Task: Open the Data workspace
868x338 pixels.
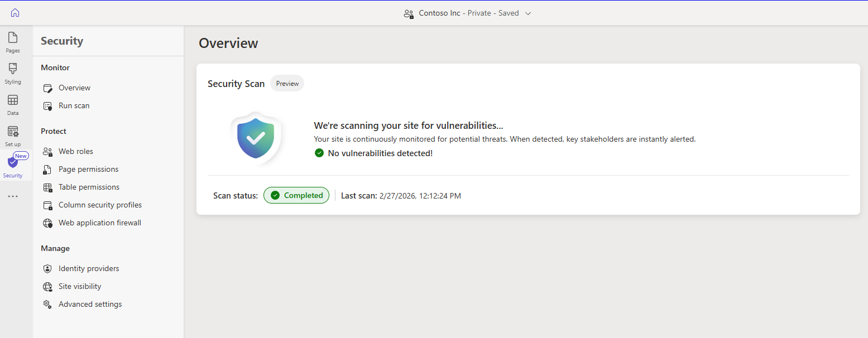Action: click(x=12, y=104)
